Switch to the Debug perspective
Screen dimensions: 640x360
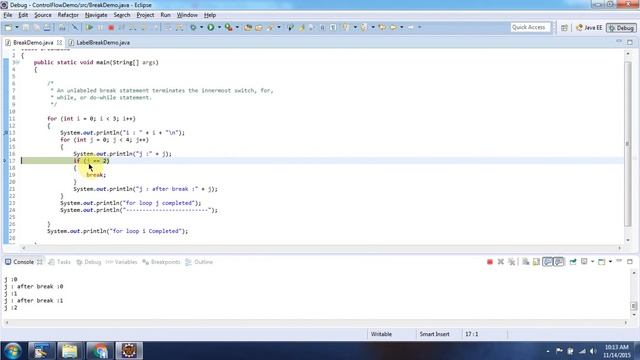click(621, 28)
